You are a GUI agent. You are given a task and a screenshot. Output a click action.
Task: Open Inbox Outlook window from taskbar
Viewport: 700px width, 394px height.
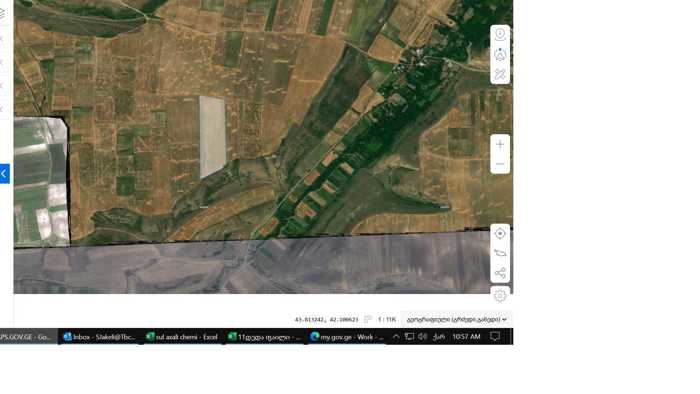tap(99, 337)
